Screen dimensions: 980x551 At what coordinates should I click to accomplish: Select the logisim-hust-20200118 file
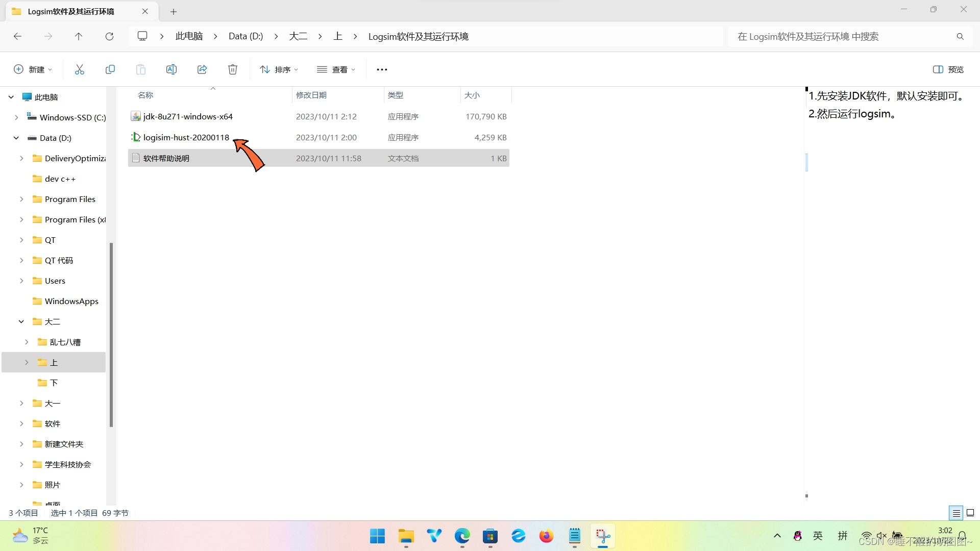tap(186, 137)
